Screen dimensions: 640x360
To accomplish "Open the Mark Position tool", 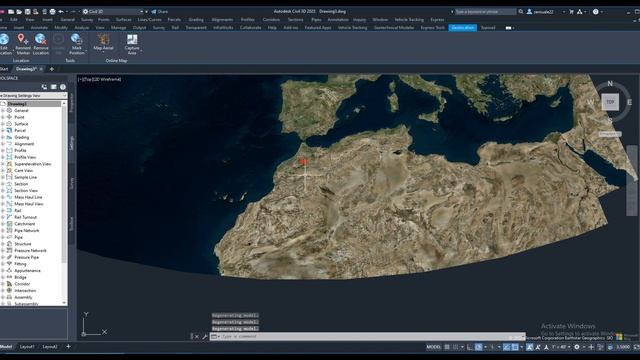I will (x=77, y=44).
